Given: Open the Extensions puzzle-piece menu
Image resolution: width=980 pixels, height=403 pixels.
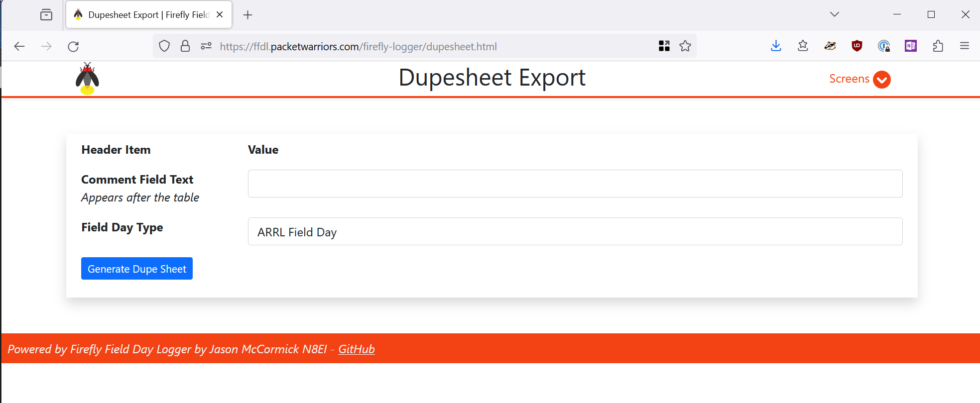Looking at the screenshot, I should coord(938,46).
